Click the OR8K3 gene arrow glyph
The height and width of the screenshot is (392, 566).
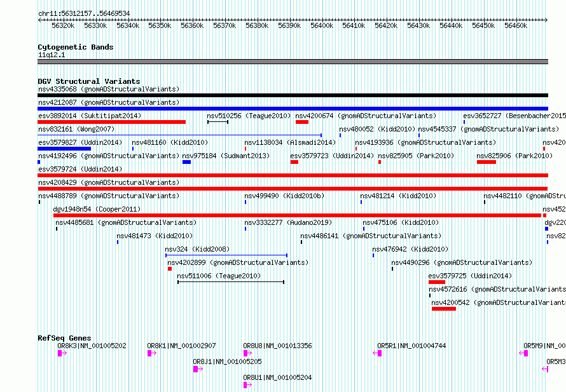pyautogui.click(x=62, y=353)
